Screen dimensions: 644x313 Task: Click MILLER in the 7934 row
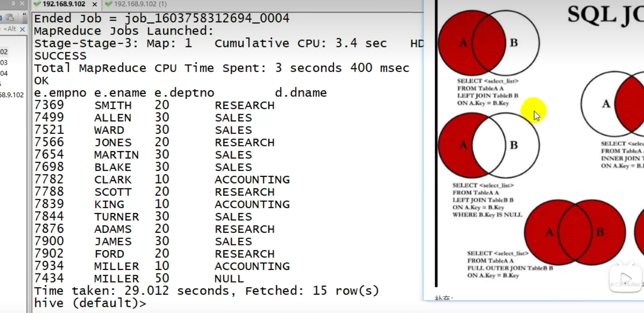pyautogui.click(x=117, y=266)
